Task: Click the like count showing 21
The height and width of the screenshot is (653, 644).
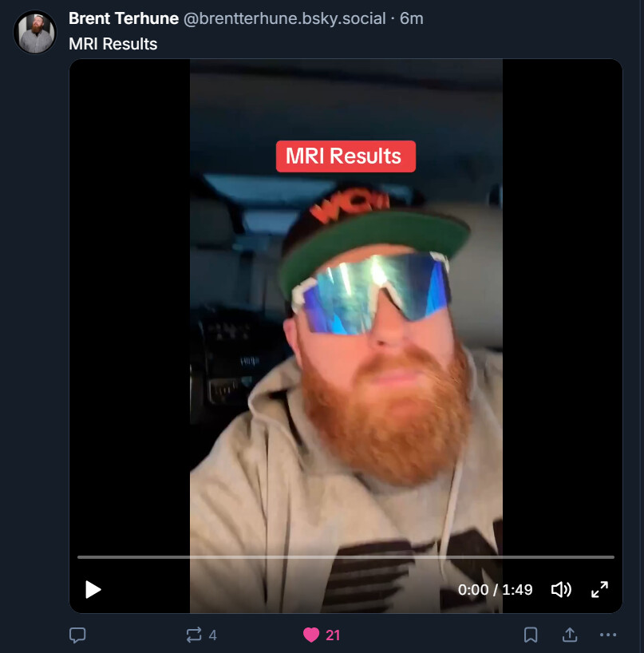Action: pos(333,635)
